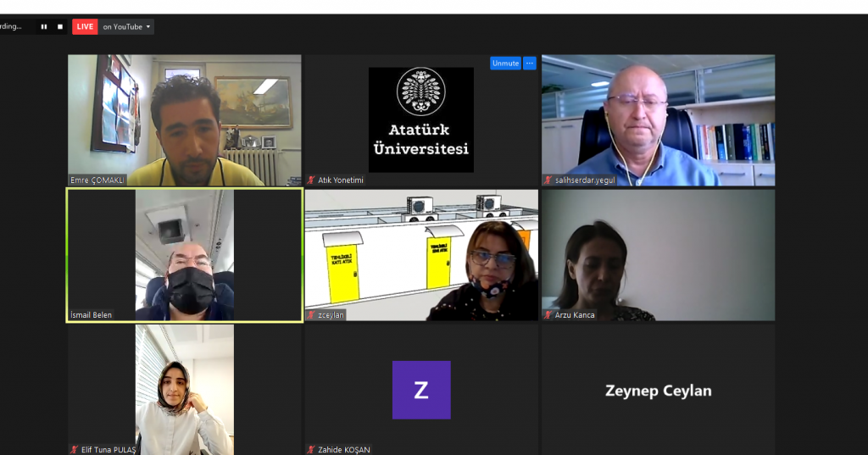868x455 pixels.
Task: Select İsmail Belen active speaker tile
Action: 185,255
